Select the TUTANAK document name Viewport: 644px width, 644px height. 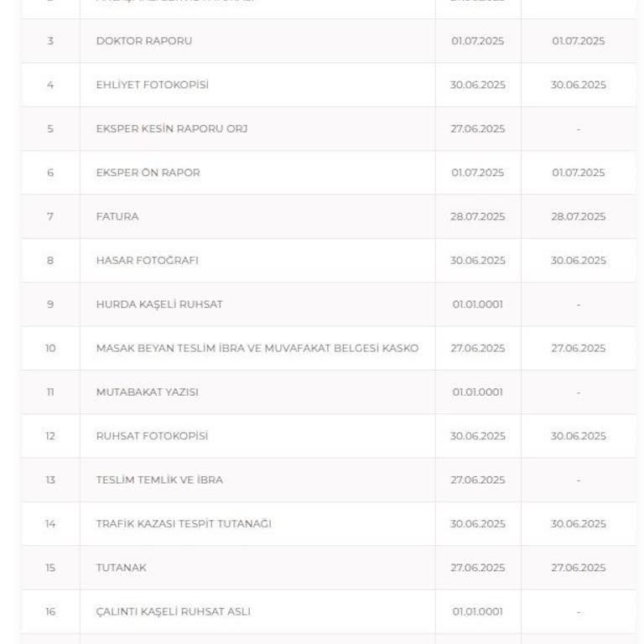pos(121,568)
